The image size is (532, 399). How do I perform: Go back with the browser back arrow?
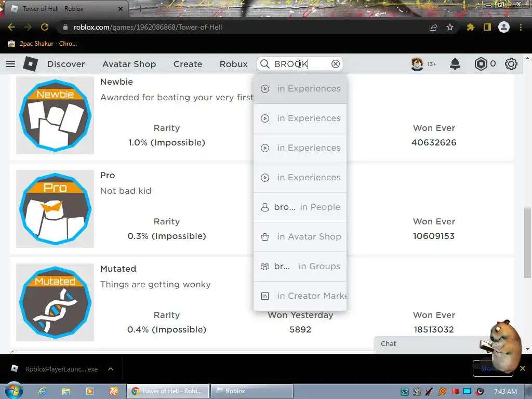[11, 27]
